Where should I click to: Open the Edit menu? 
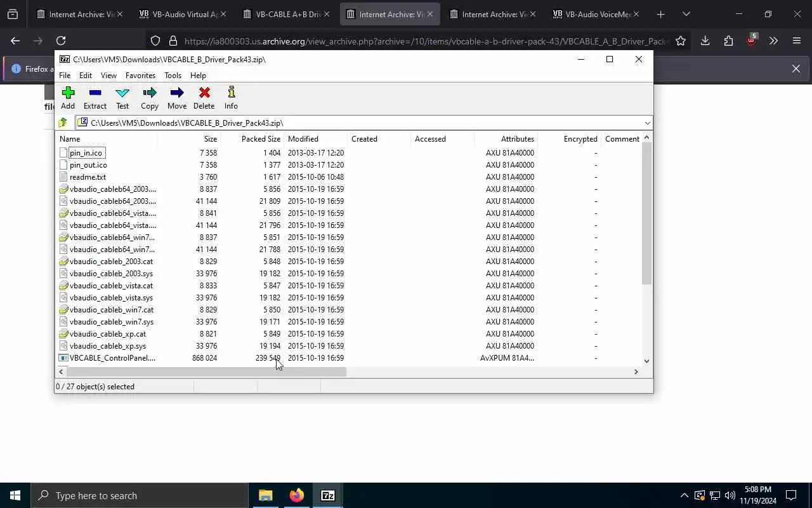coord(86,75)
